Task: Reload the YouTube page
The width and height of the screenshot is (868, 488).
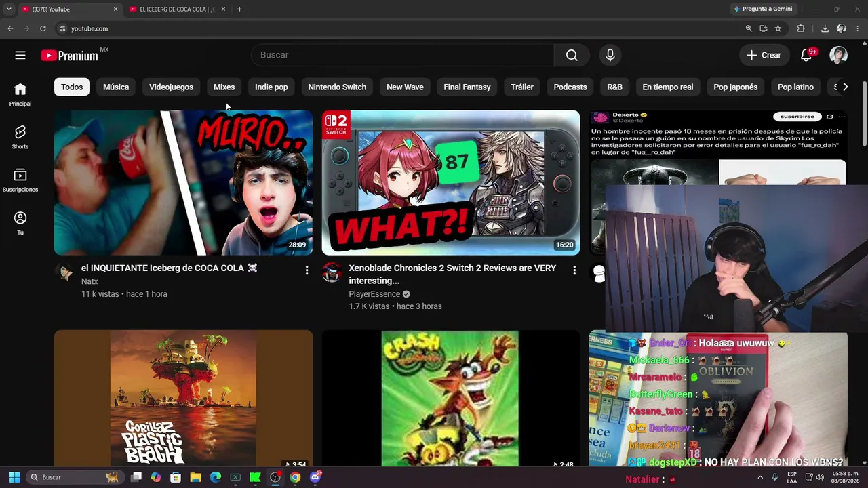Action: [43, 28]
